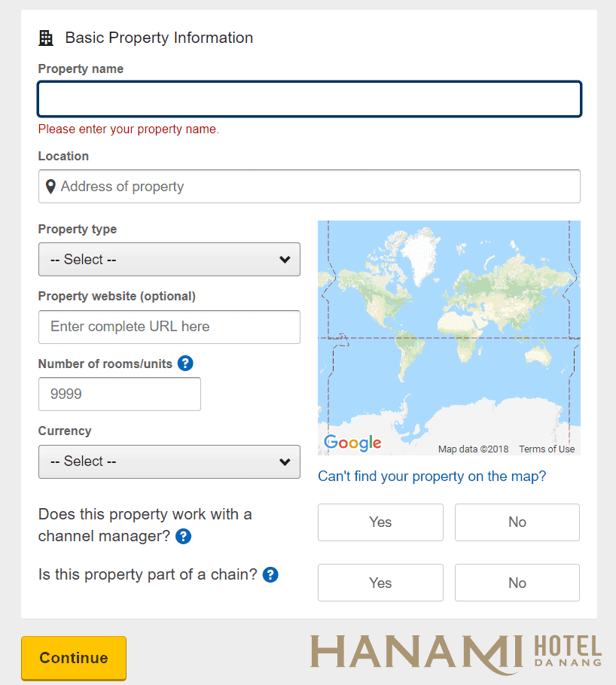This screenshot has width=616, height=685.
Task: Click the help icon next to chain question
Action: (270, 574)
